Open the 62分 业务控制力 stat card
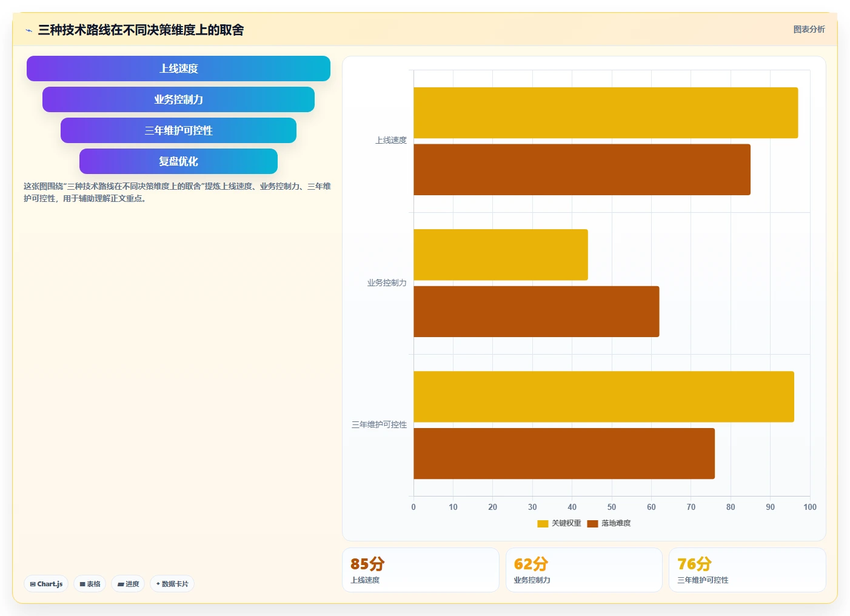850x616 pixels. (584, 570)
